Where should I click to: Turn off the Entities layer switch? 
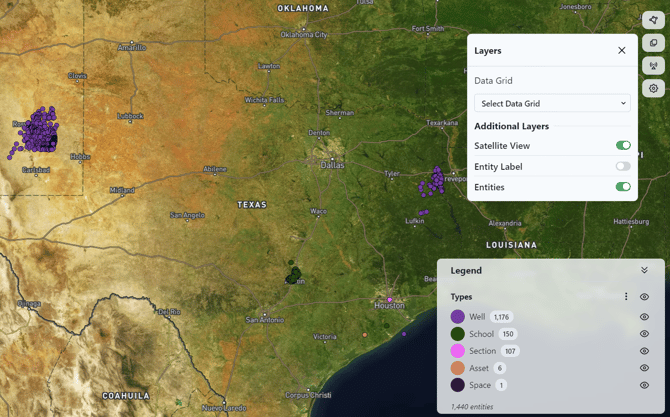pyautogui.click(x=623, y=187)
